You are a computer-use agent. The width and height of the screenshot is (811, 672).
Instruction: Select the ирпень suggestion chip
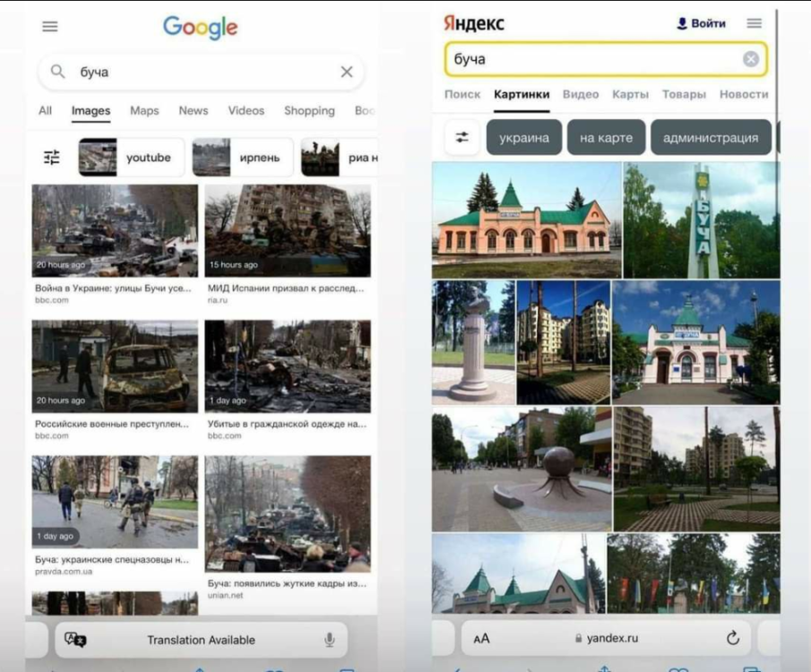point(243,158)
